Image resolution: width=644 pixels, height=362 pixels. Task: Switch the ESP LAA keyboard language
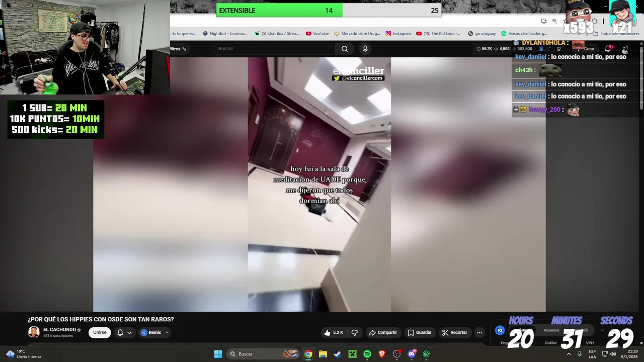pyautogui.click(x=592, y=354)
